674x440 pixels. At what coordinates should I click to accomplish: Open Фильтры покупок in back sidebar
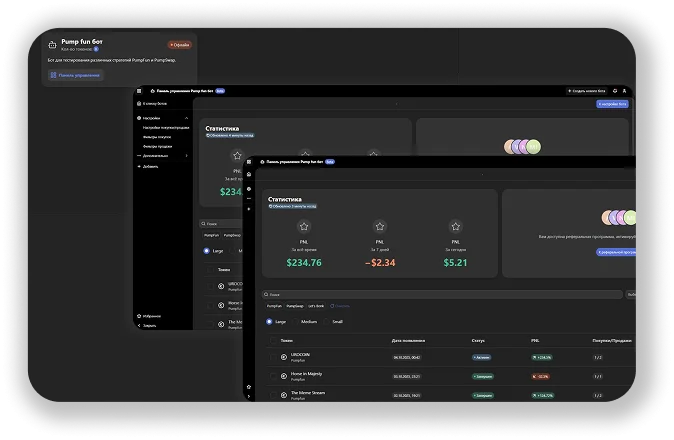click(x=157, y=137)
